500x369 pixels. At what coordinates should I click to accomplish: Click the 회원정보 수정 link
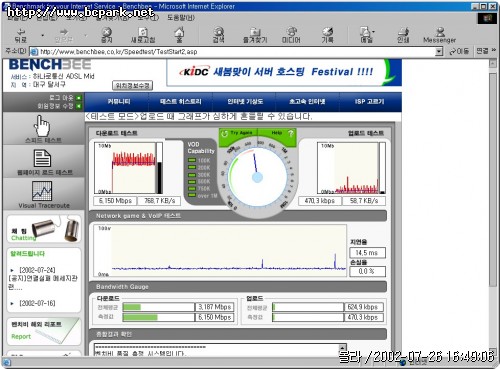[x=55, y=106]
